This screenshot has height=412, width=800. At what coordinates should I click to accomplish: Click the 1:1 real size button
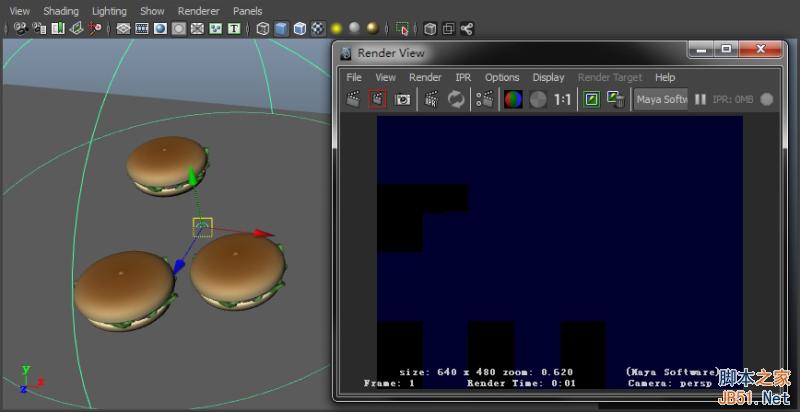[562, 99]
